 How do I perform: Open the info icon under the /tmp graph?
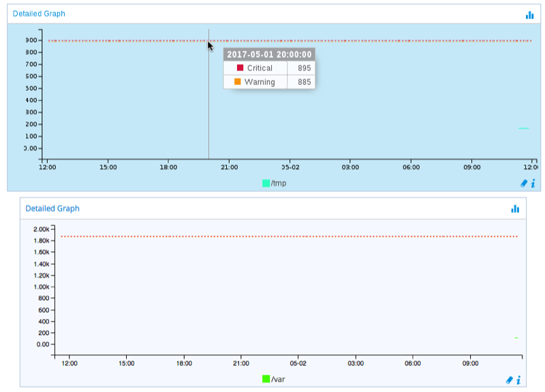[532, 183]
